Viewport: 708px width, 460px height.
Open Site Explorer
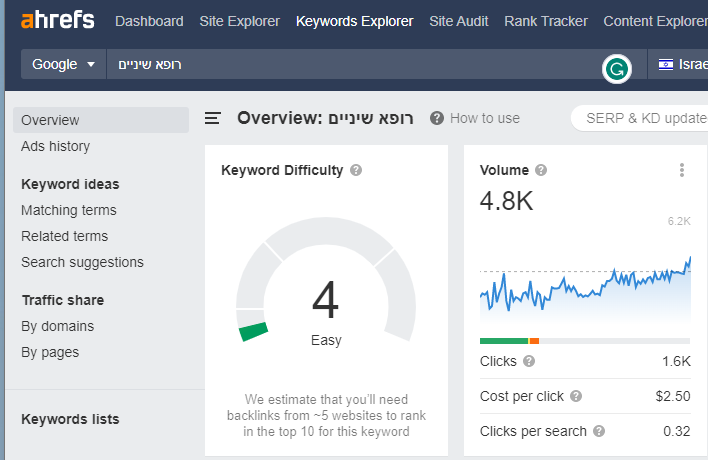pyautogui.click(x=239, y=21)
